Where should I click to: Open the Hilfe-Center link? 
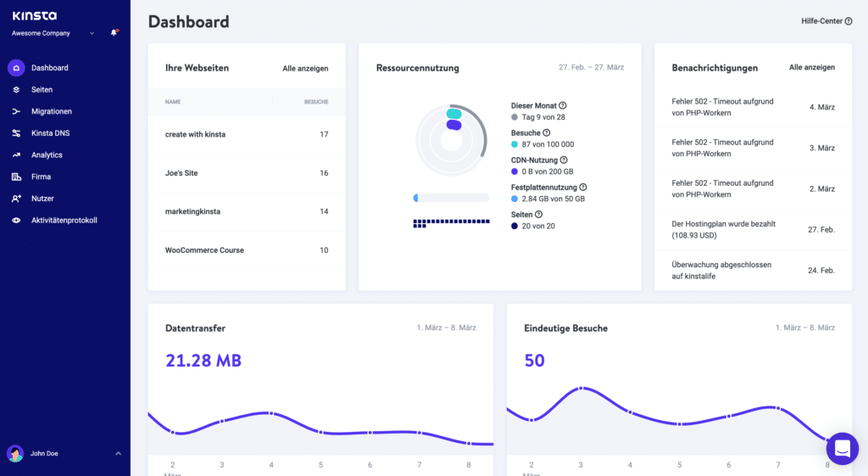point(826,21)
